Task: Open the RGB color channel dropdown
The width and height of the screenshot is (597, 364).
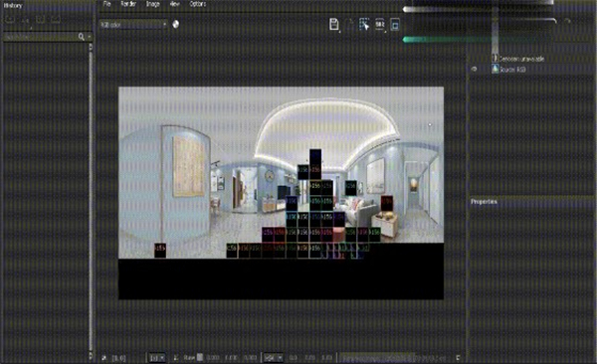Action: point(133,25)
